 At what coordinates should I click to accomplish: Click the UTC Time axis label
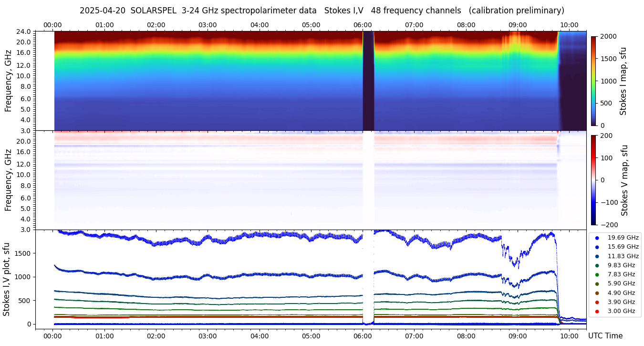(605, 336)
